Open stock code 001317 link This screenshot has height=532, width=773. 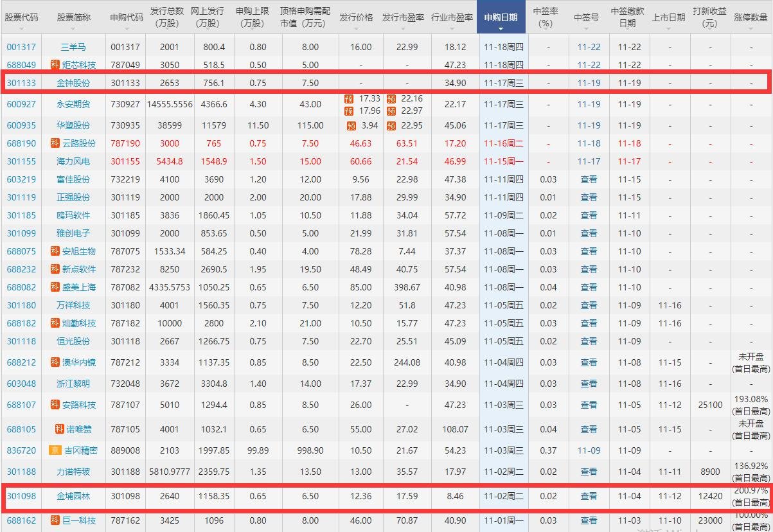21,47
